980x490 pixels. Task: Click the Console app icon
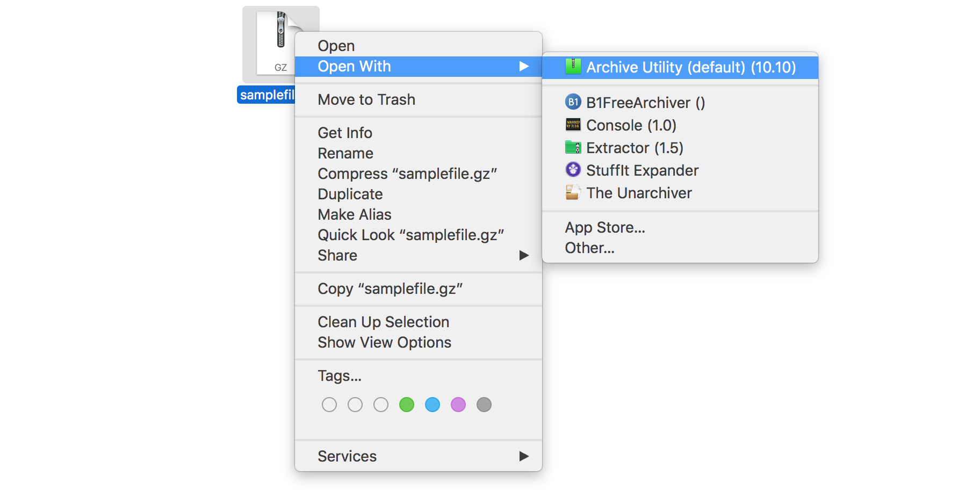pos(573,125)
